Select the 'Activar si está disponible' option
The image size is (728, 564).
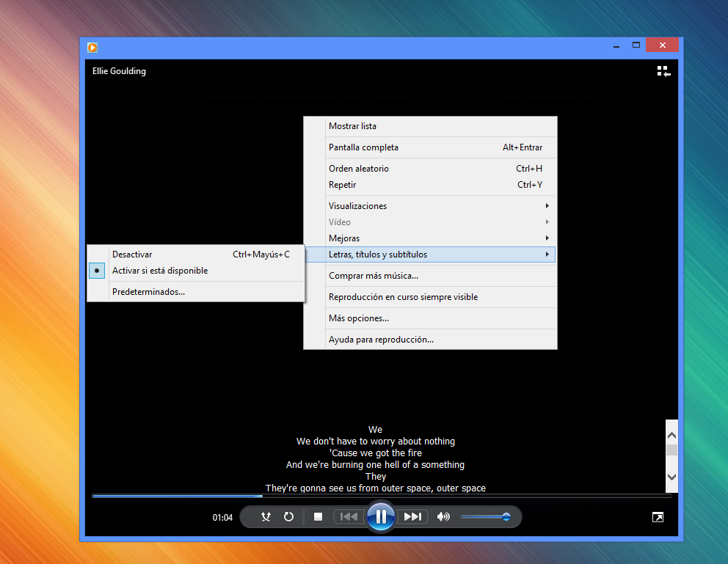tap(160, 271)
